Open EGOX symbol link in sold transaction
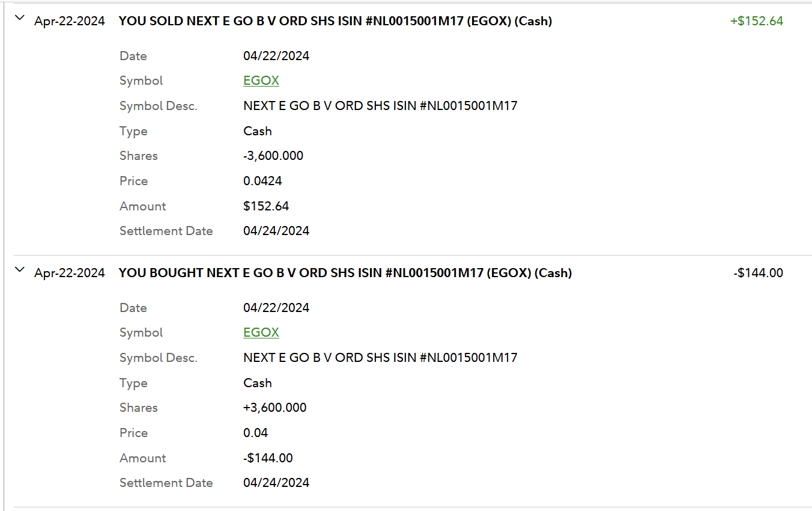The image size is (812, 511). [x=261, y=81]
